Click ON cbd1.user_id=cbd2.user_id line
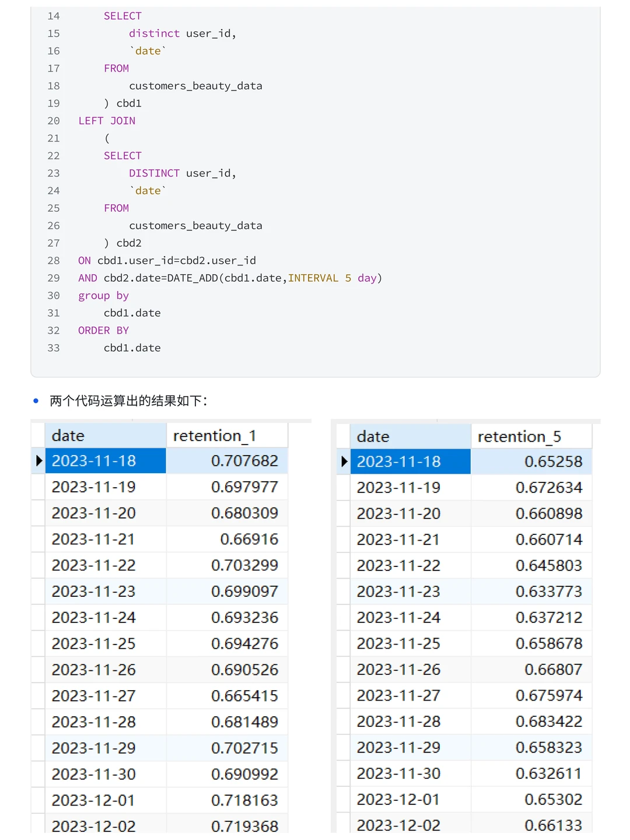Screen dimensions: 630x840 coord(167,261)
